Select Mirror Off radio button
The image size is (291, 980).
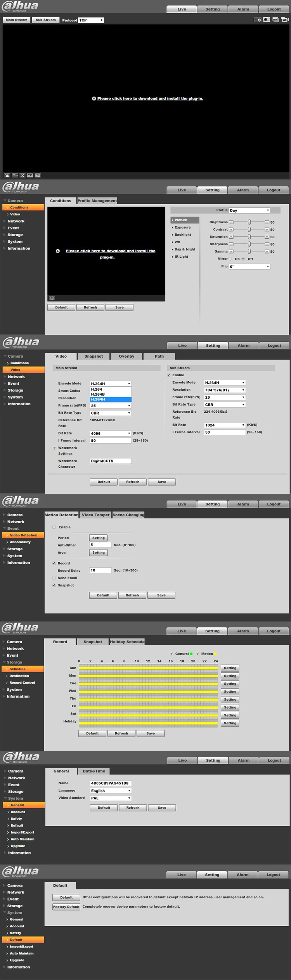point(243,259)
